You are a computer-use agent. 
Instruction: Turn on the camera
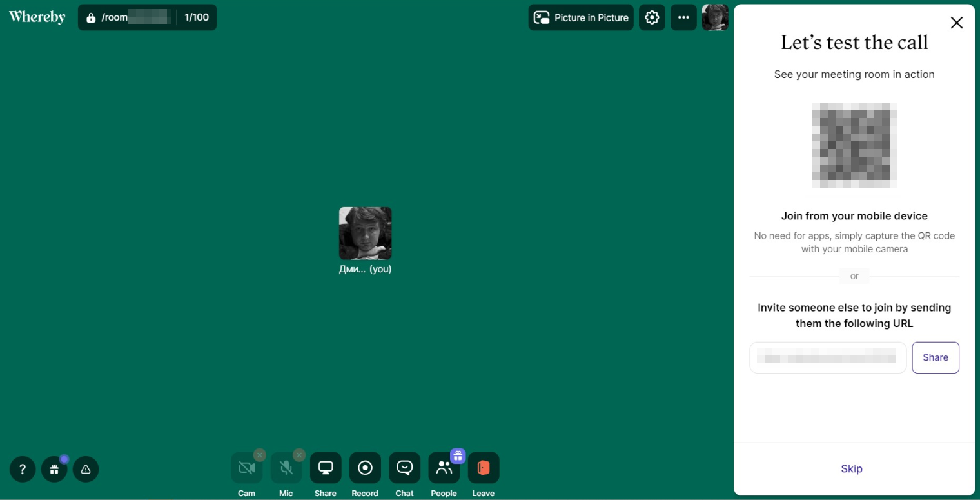click(x=247, y=468)
